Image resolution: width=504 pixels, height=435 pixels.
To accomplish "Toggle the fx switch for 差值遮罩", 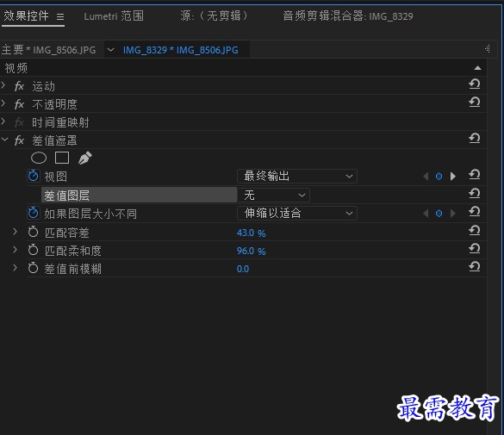I will pyautogui.click(x=19, y=140).
